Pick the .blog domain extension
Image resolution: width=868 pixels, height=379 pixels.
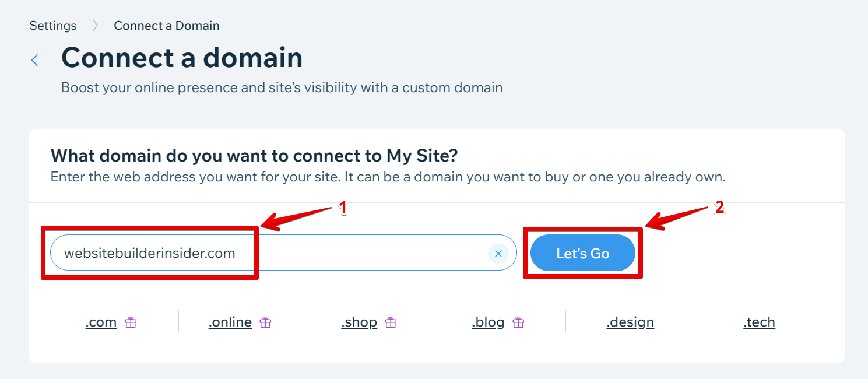[x=488, y=322]
